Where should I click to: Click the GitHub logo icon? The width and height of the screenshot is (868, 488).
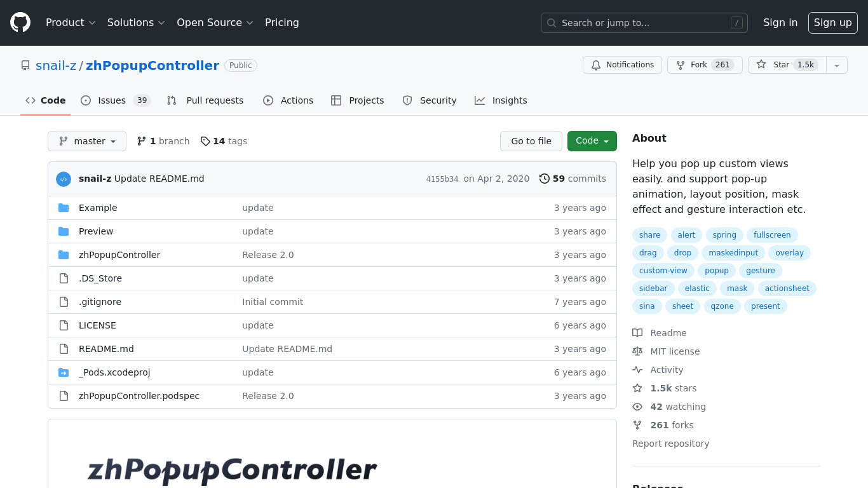(20, 23)
